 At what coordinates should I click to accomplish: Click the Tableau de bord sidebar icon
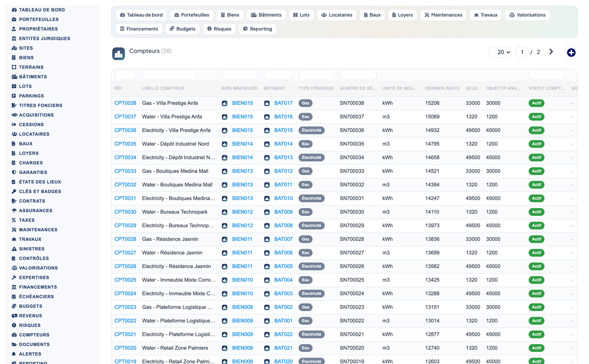point(14,10)
